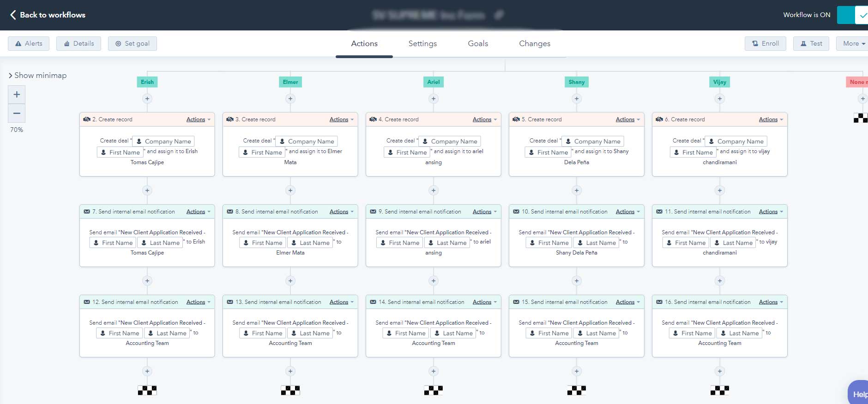Screen dimensions: 868x404
Task: Add action via plus under Erish branch
Action: 147,99
